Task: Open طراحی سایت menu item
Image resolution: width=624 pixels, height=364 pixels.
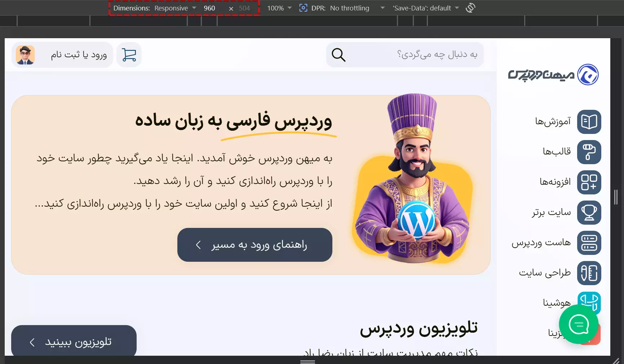Action: click(x=545, y=273)
